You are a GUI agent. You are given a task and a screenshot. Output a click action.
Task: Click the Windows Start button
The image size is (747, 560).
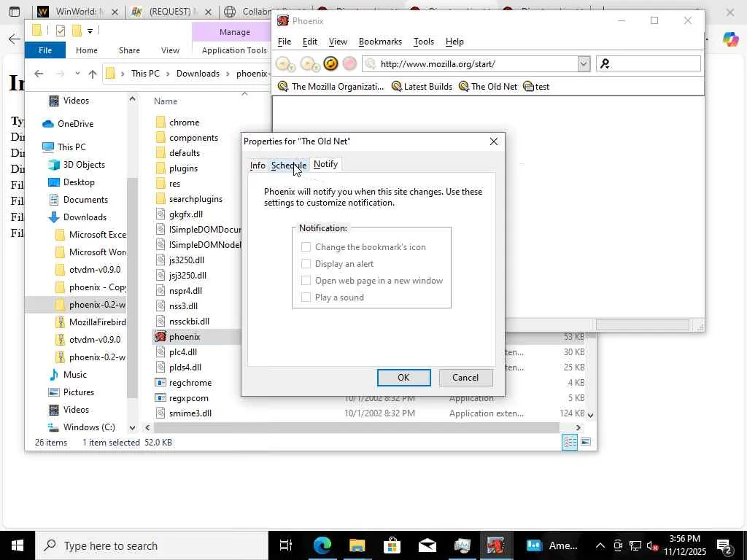(18, 545)
